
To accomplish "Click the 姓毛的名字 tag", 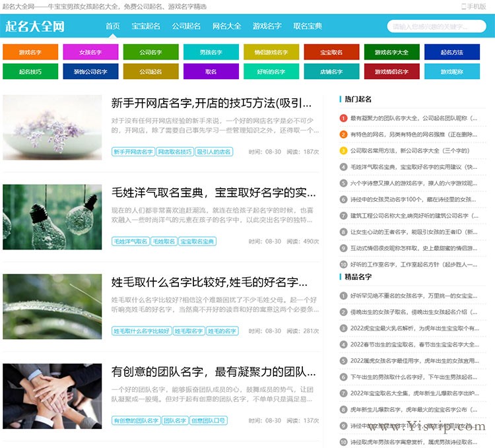I will point(222,331).
